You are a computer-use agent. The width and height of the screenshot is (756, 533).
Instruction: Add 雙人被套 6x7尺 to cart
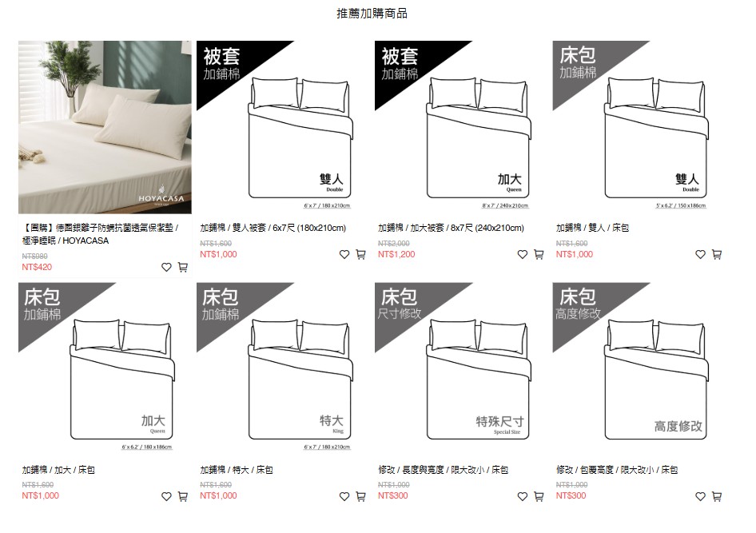[360, 254]
